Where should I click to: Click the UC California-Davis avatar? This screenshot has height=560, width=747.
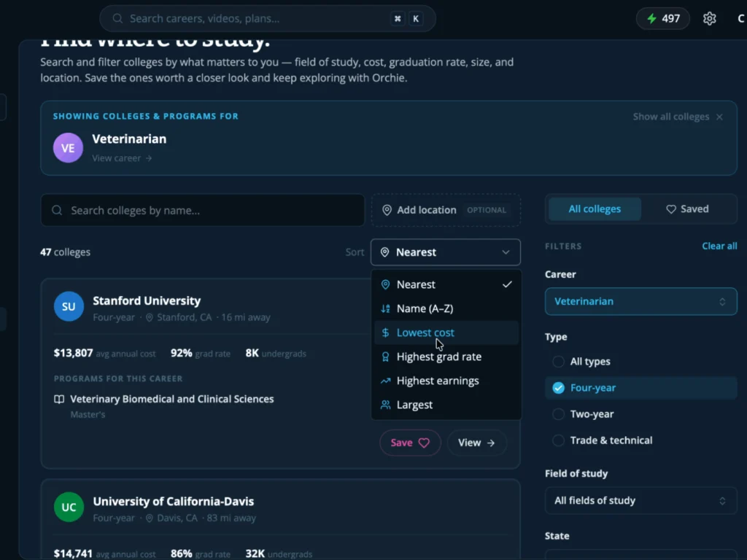pos(69,507)
